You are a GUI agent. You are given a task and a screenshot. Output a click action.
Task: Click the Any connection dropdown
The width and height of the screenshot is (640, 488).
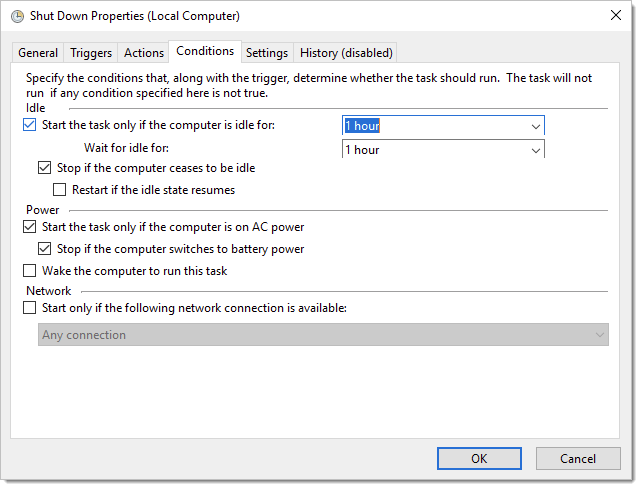tap(324, 335)
